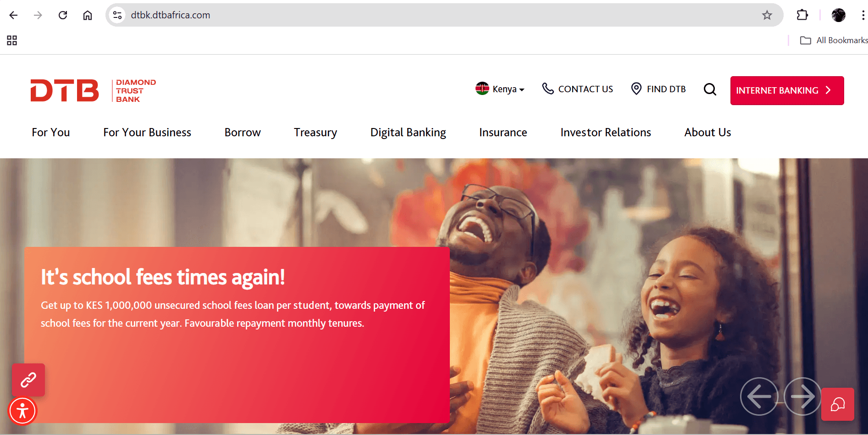Bookmark this page with star icon
868x435 pixels.
click(767, 15)
